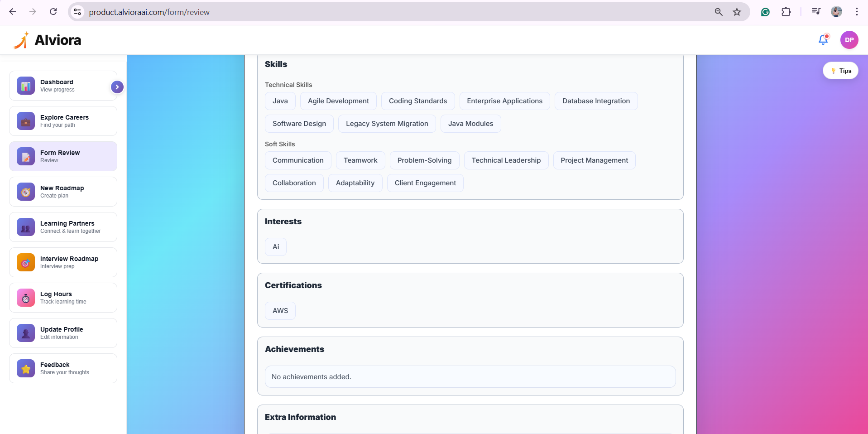Select the Collaboration chip
The image size is (868, 434).
294,183
